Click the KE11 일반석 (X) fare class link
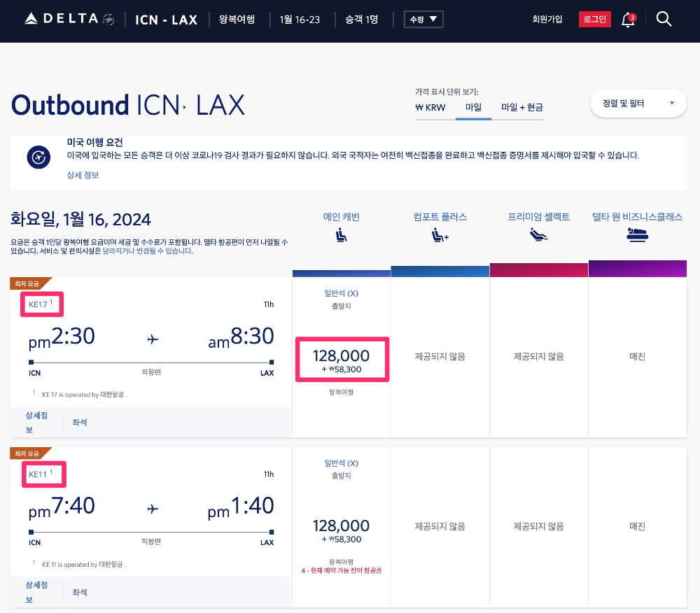700x613 pixels. coord(341,463)
